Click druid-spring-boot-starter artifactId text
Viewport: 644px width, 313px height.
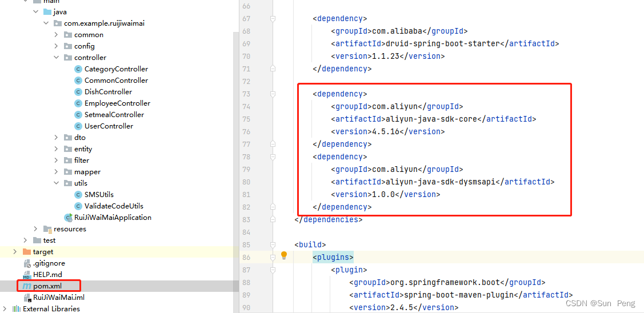click(442, 44)
